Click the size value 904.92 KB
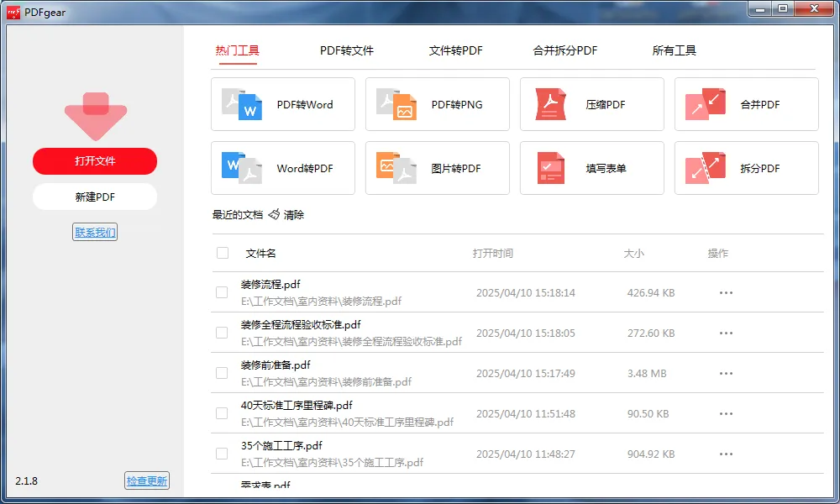 point(651,454)
